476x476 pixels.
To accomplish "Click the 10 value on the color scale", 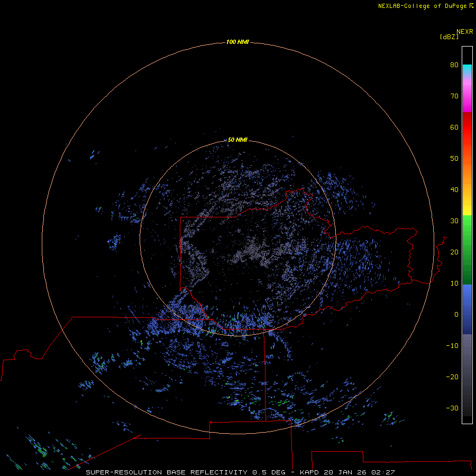I will 454,283.
